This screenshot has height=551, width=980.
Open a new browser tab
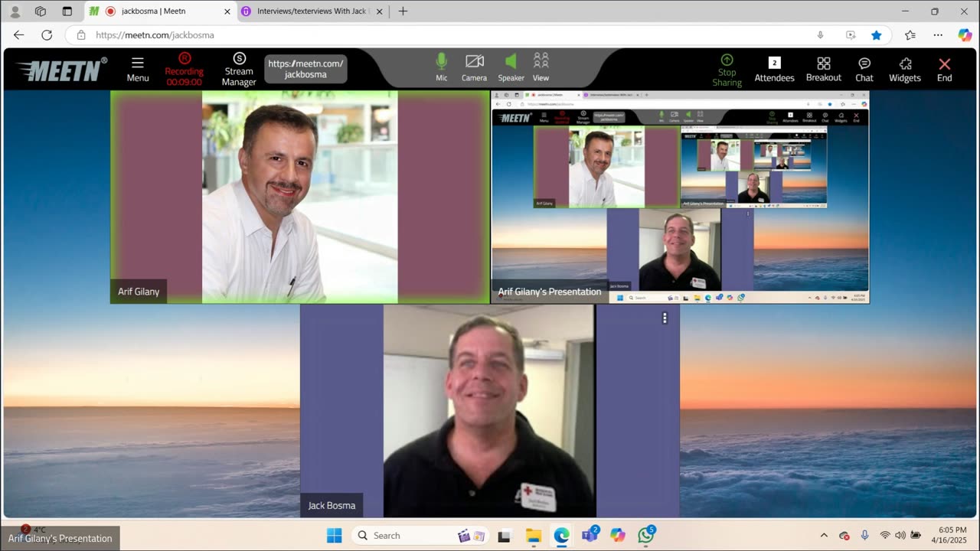(x=403, y=11)
